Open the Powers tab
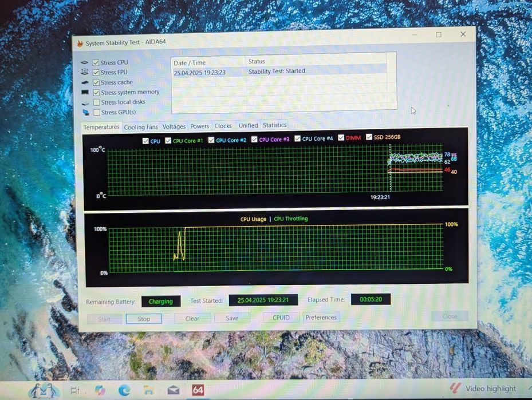532x400 pixels. 199,126
